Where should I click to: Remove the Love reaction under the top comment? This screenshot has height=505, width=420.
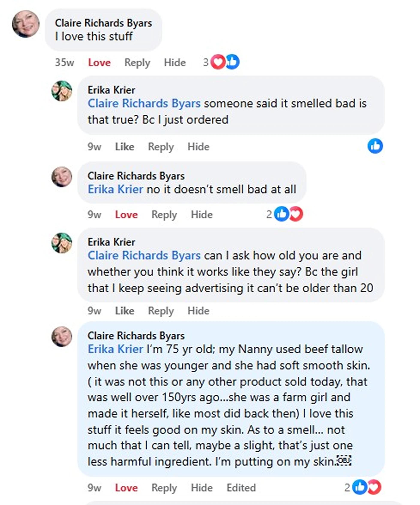[99, 62]
